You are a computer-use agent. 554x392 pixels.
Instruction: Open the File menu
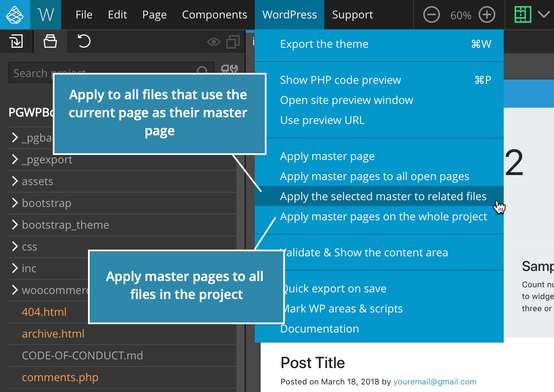[x=84, y=15]
